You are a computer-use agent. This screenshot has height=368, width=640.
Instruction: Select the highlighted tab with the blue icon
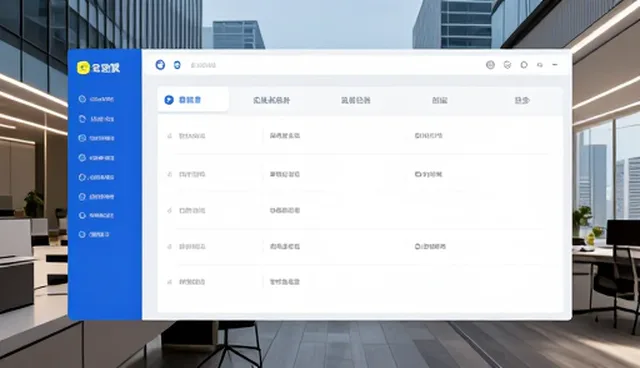[193, 100]
